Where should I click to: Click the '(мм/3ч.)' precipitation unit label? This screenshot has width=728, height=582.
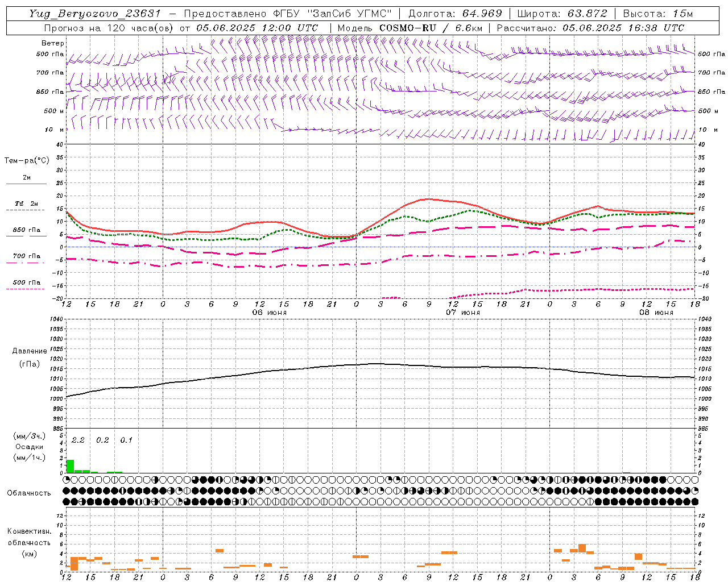pyautogui.click(x=30, y=436)
